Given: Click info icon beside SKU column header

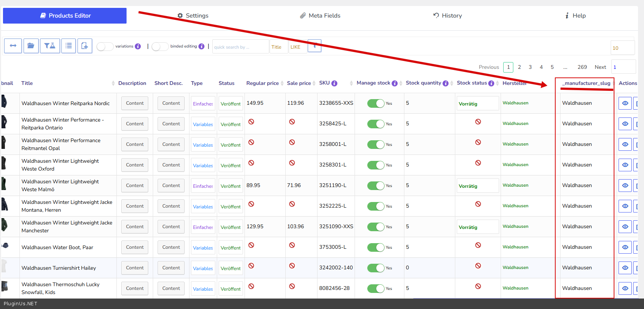Looking at the screenshot, I should click(x=334, y=83).
